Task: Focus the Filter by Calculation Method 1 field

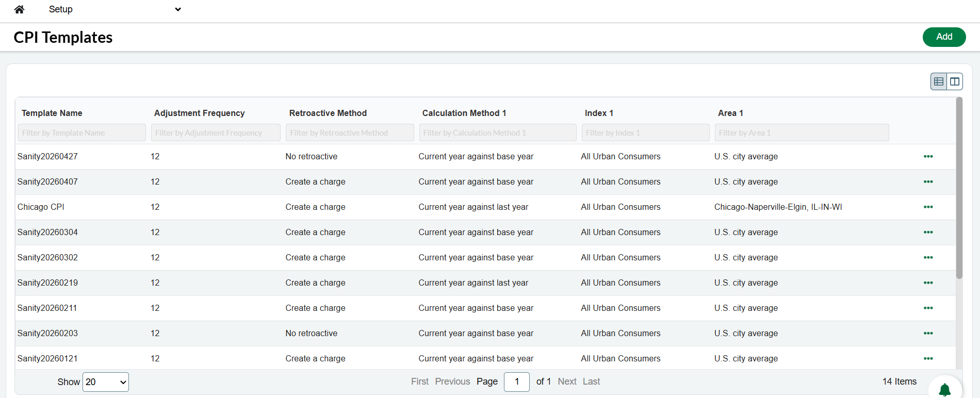Action: [498, 132]
